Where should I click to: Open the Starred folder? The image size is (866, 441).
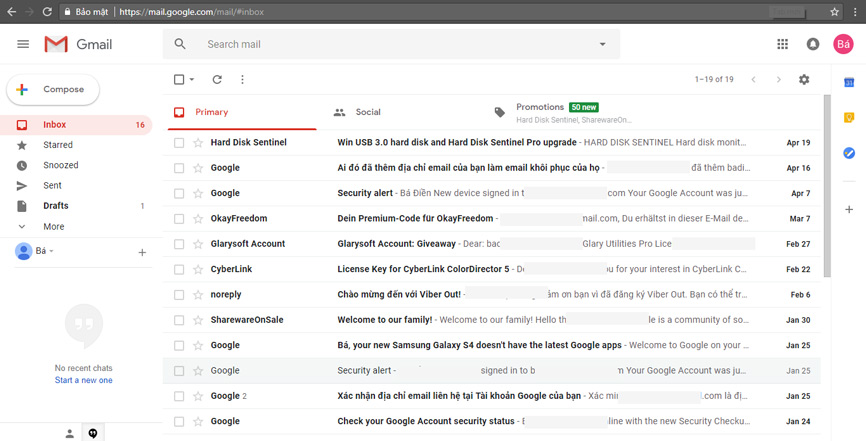pyautogui.click(x=76, y=145)
